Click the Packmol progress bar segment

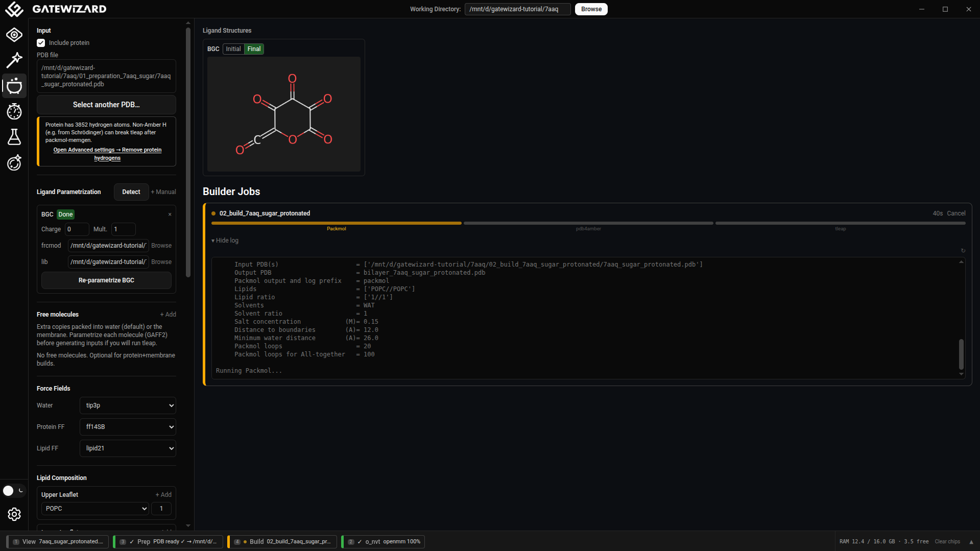click(x=337, y=223)
